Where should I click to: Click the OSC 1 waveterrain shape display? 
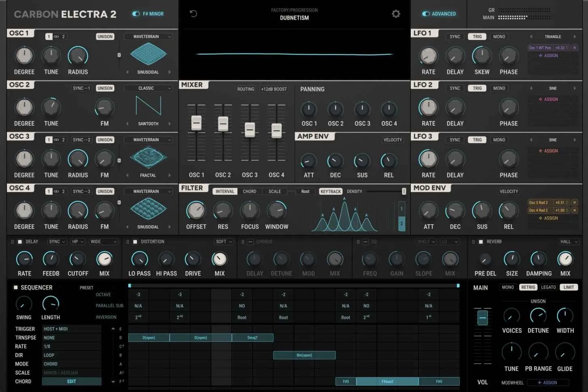pyautogui.click(x=148, y=54)
